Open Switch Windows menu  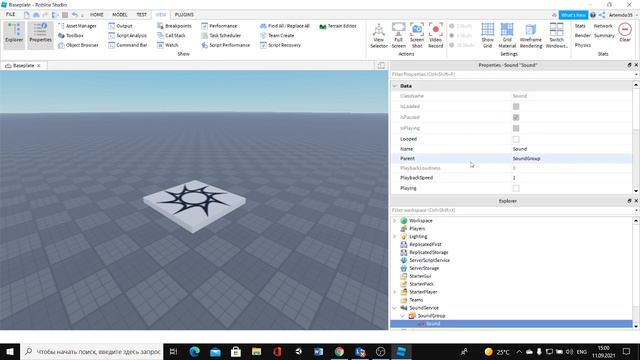click(556, 36)
